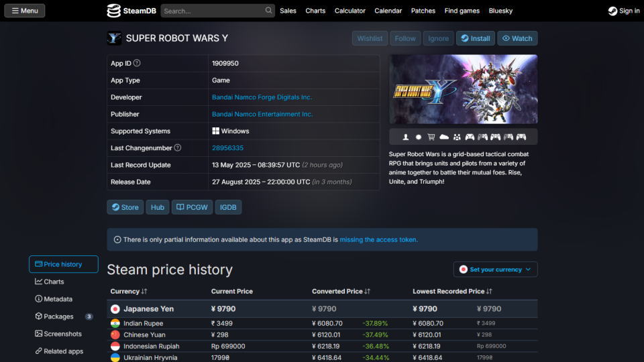The image size is (644, 362).
Task: Select the Indian Rupee currency name
Action: click(144, 323)
